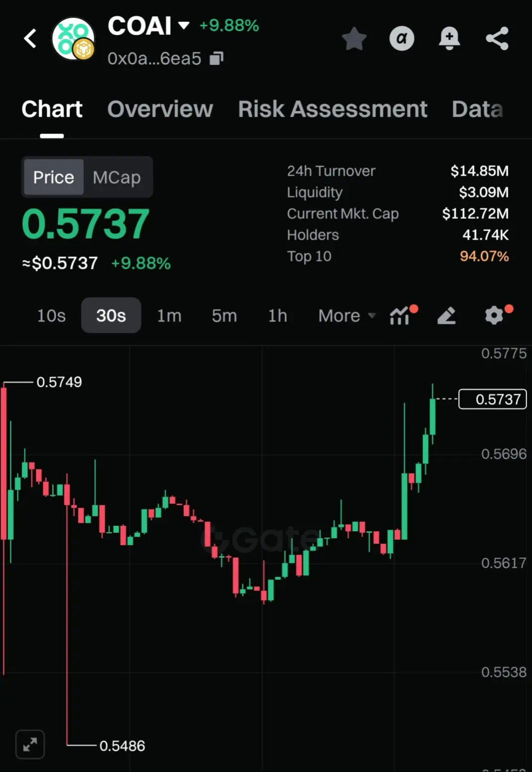532x772 pixels.
Task: Copy the contract address 0x0a...6ea5
Action: pos(216,59)
